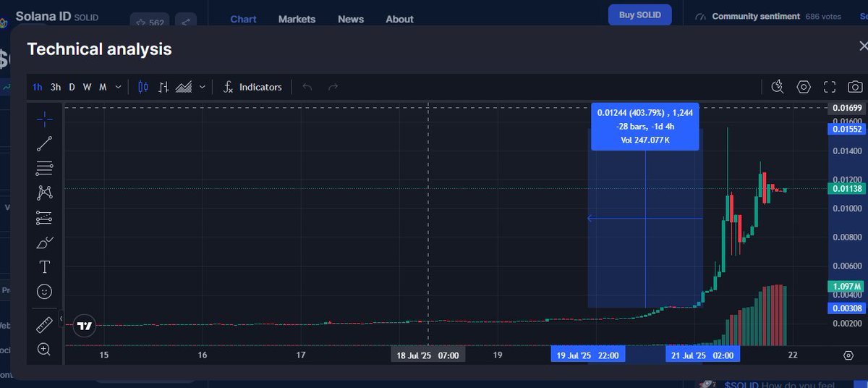Switch to the Markets tab
This screenshot has width=868, height=388.
click(297, 19)
